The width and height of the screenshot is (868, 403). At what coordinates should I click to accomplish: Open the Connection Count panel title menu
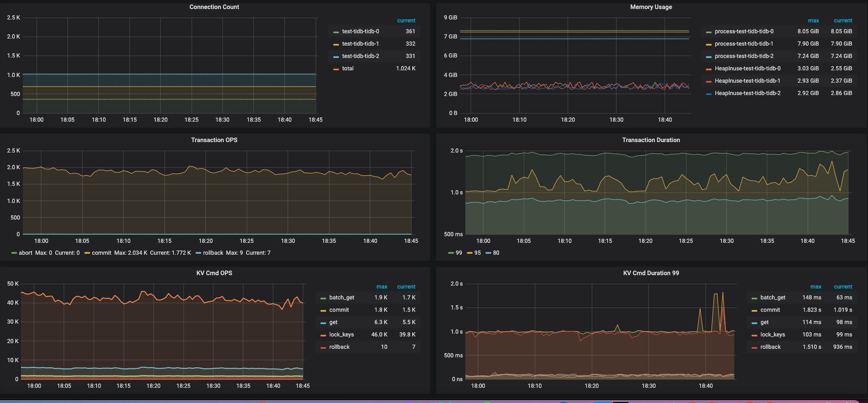point(214,7)
